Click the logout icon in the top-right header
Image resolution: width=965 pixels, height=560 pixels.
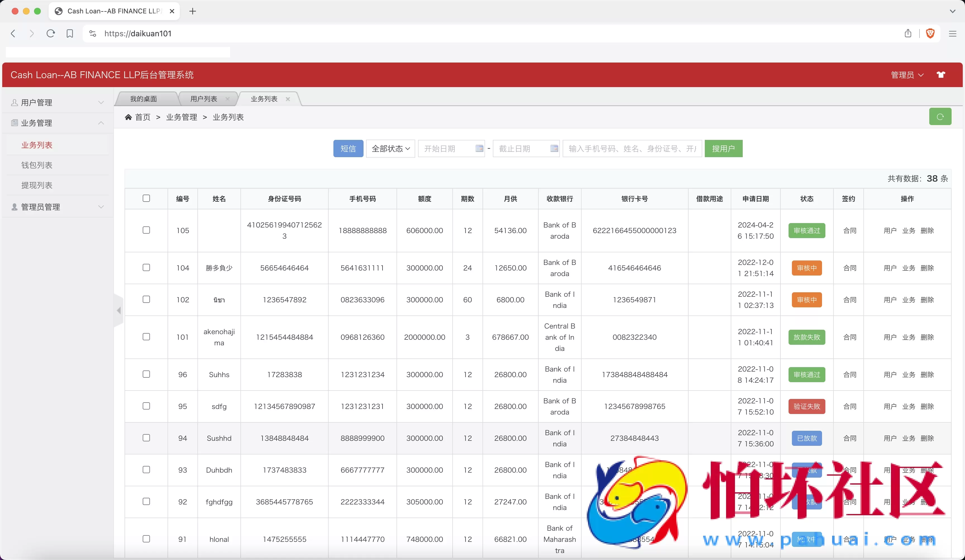(942, 75)
